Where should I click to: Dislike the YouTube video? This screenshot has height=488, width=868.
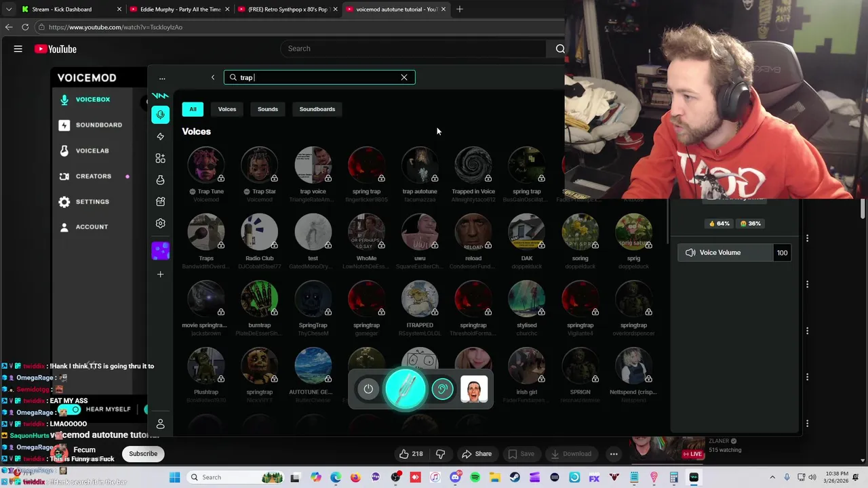[x=440, y=453]
